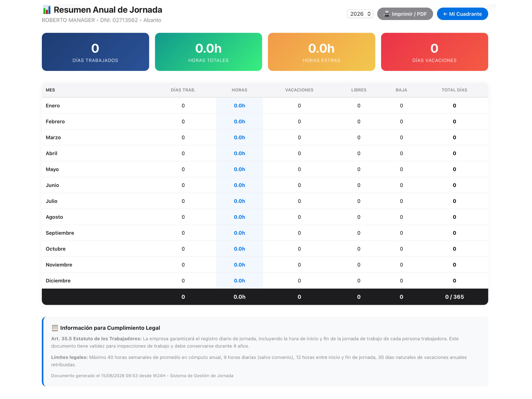Open the 2026 year selector dropdown
The width and height of the screenshot is (532, 399).
[360, 14]
